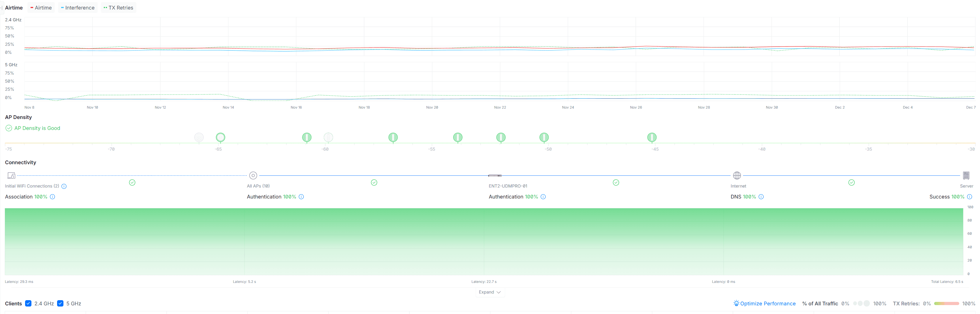The width and height of the screenshot is (980, 314).
Task: Click info icon next to DNS 100%
Action: 761,197
